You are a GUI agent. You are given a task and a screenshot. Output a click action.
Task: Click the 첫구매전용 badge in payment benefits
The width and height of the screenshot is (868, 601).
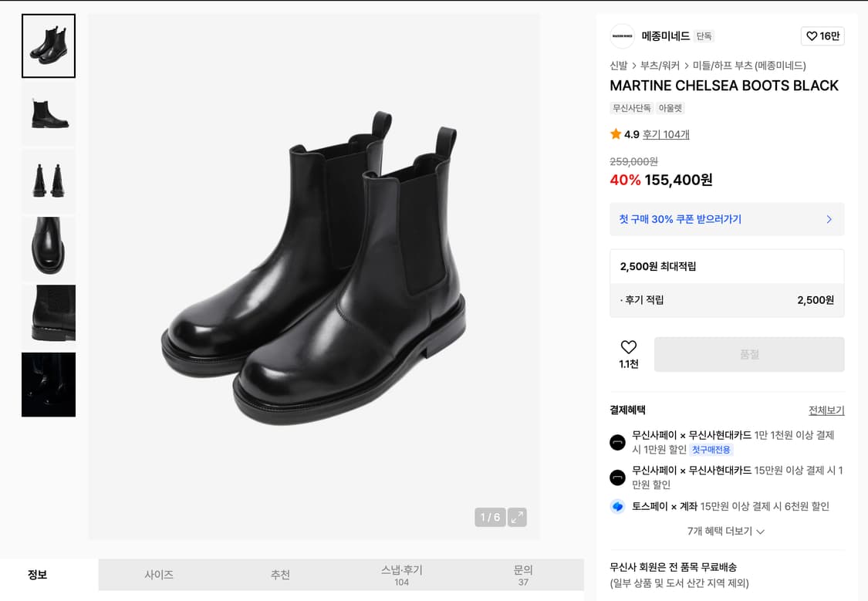[x=711, y=450]
